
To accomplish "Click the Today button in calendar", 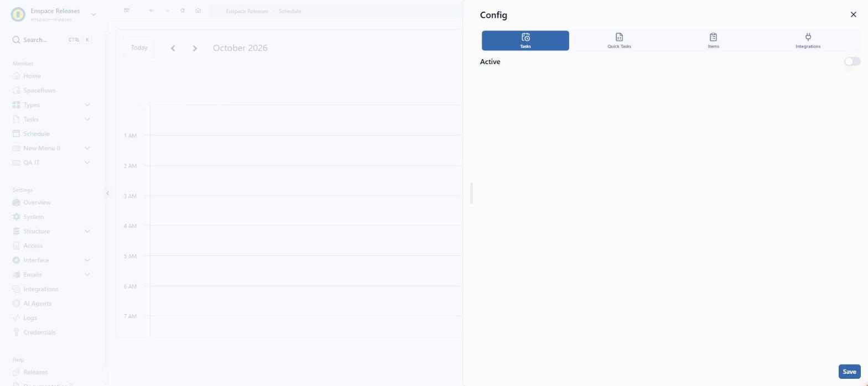I will [139, 48].
